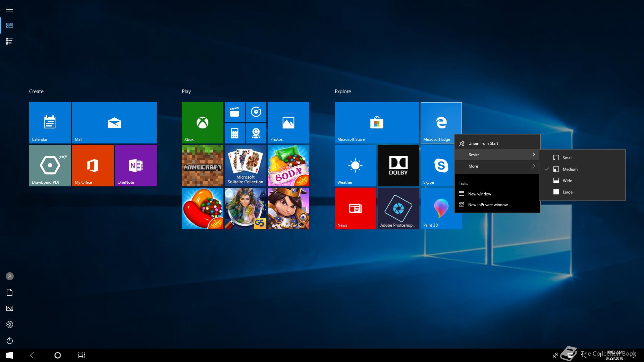Open Settings gear in Start sidebar

tap(10, 324)
